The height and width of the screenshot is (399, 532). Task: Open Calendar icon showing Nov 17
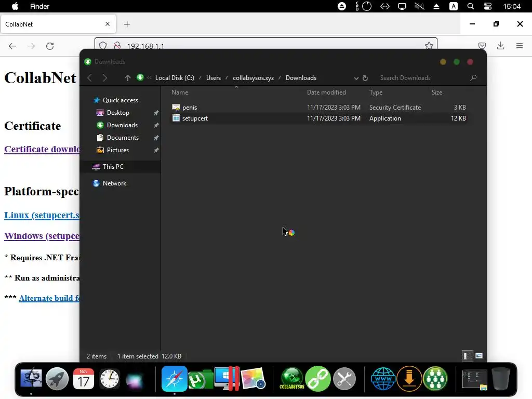(x=84, y=378)
